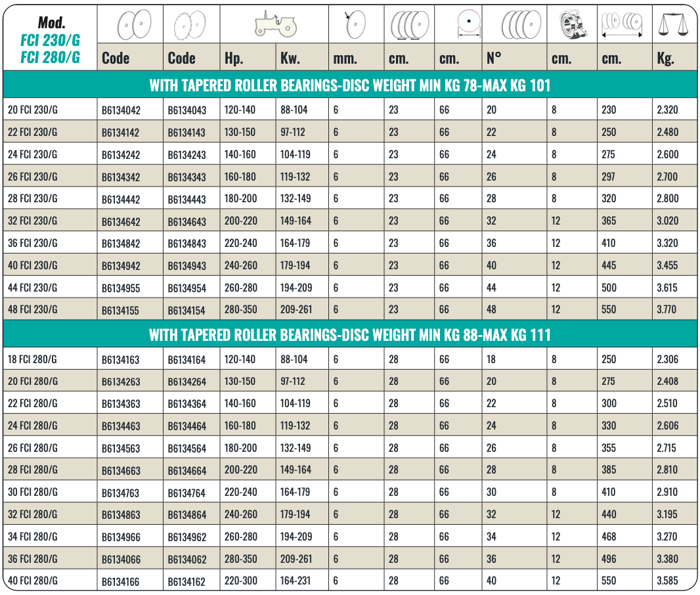The image size is (700, 595).
Task: Click the disc diameter icon with red outline
Action: 468,25
